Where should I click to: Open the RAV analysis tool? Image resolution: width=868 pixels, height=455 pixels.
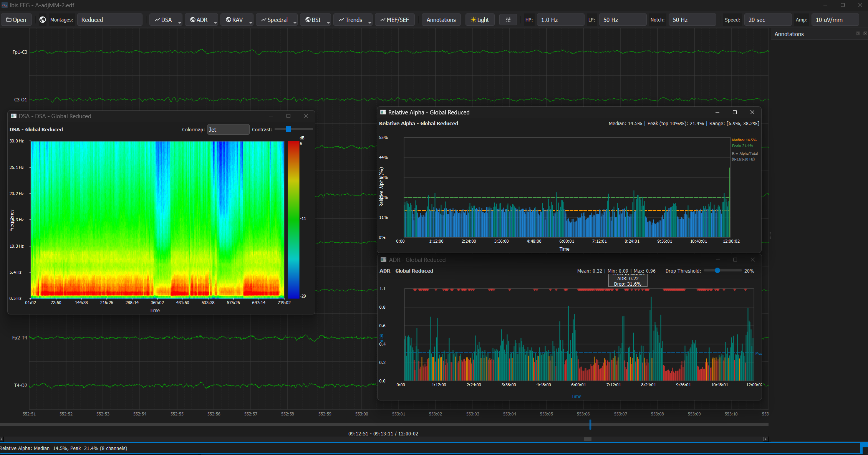coord(236,20)
